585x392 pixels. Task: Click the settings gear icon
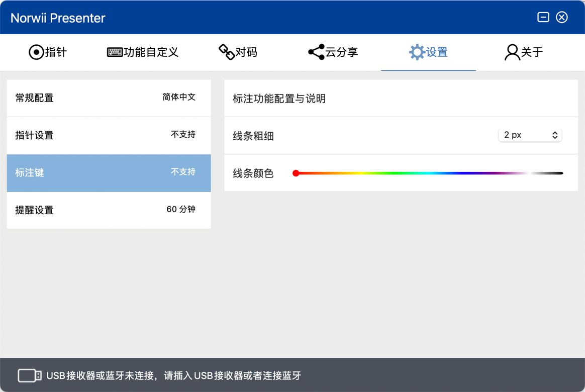tap(417, 52)
